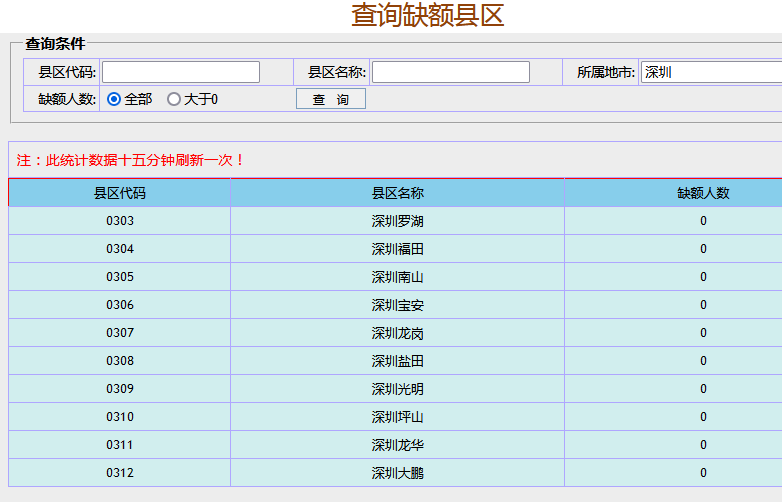Select the 大于0 radio button

click(174, 99)
